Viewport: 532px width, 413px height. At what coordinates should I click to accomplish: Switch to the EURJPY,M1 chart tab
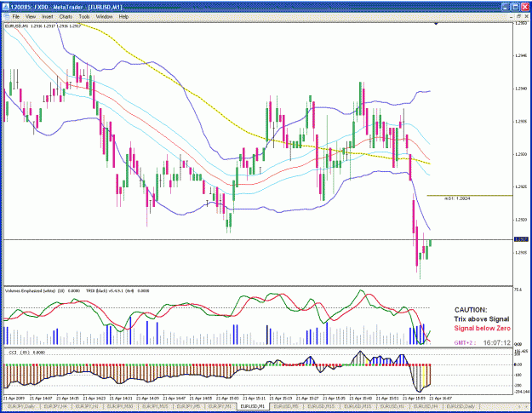(220, 406)
